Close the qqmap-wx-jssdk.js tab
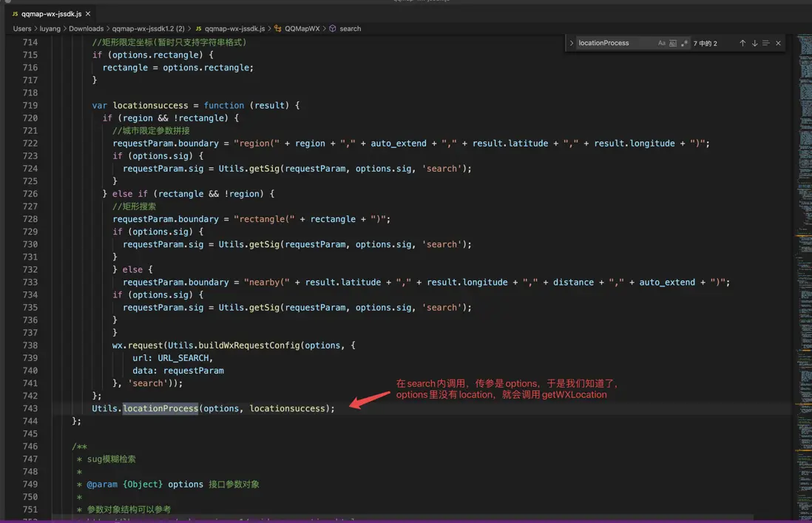This screenshot has width=812, height=523. coord(88,14)
